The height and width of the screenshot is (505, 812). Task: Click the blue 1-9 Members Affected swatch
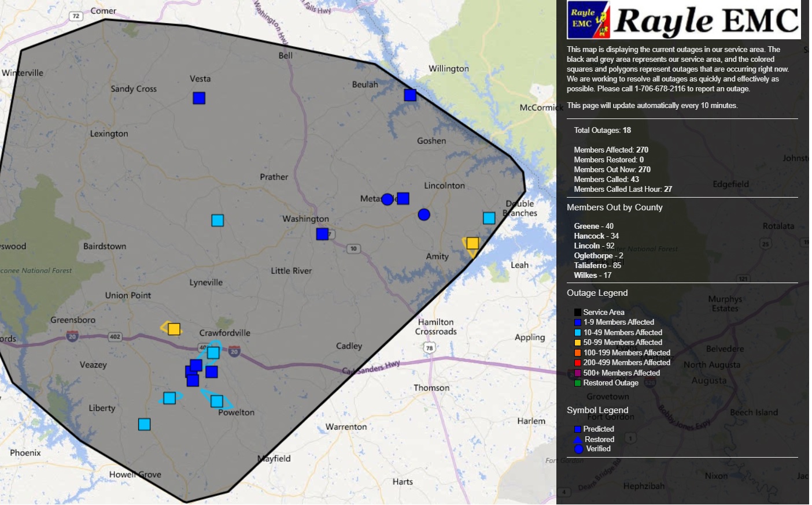pos(577,322)
